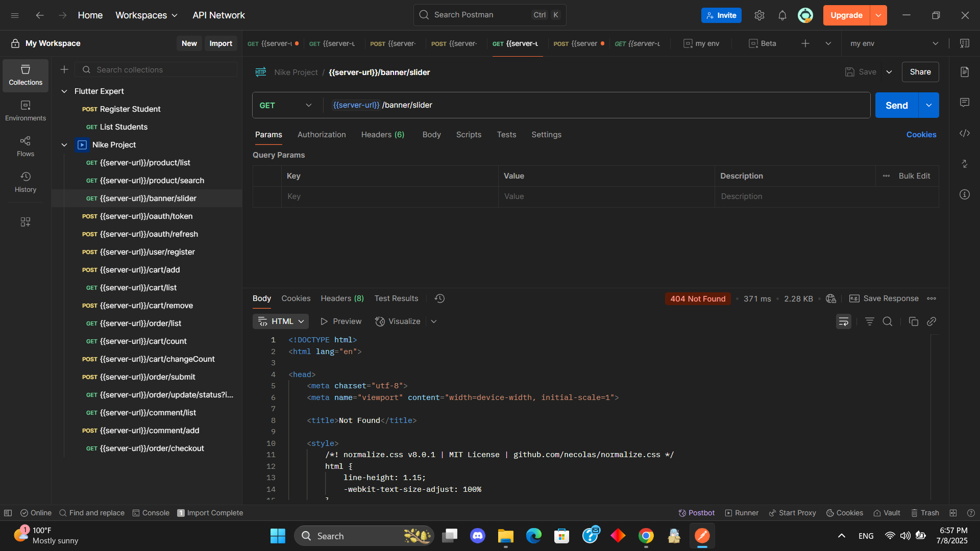
Task: Switch to the Scripts tab
Action: point(469,135)
